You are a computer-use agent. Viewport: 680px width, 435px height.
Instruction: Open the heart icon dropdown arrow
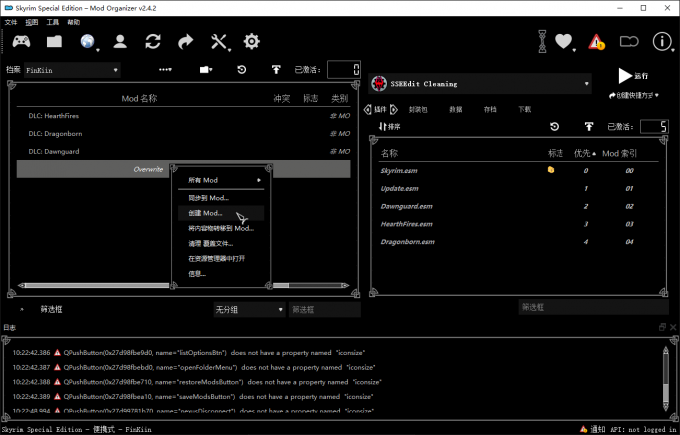point(574,50)
